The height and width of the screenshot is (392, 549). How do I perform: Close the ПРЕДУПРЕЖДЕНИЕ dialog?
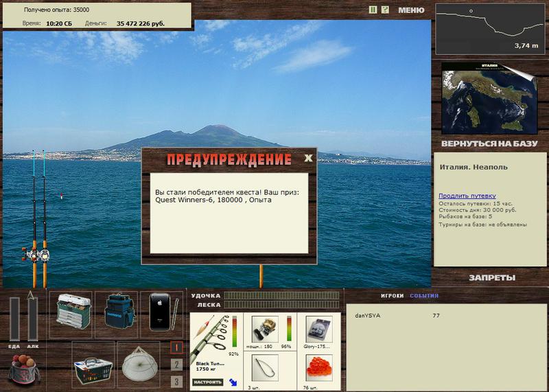click(308, 158)
